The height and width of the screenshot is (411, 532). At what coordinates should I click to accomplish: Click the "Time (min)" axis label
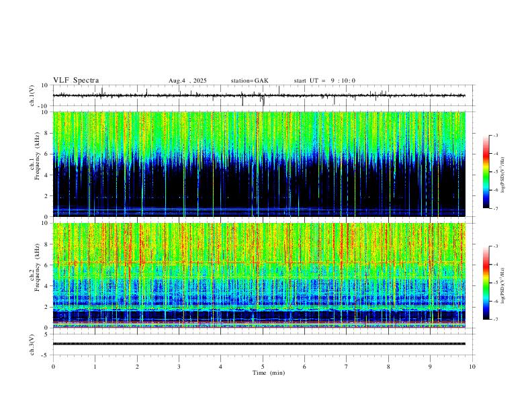coord(269,373)
